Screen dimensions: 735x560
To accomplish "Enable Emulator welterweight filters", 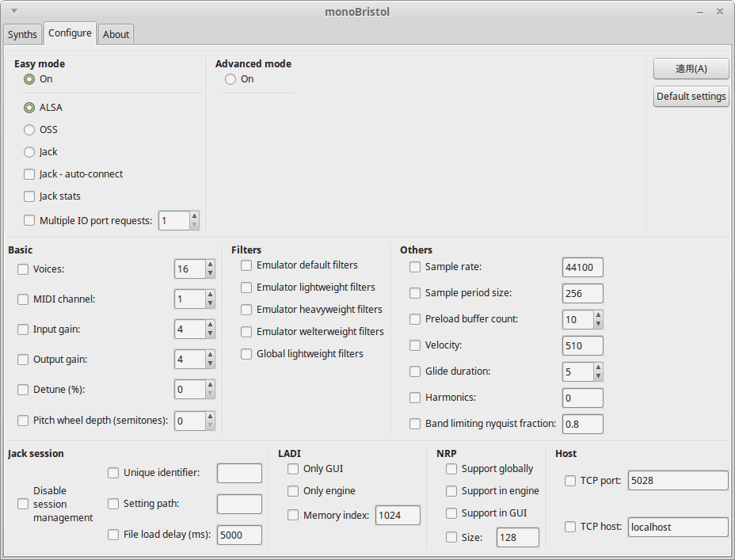I will pyautogui.click(x=246, y=332).
